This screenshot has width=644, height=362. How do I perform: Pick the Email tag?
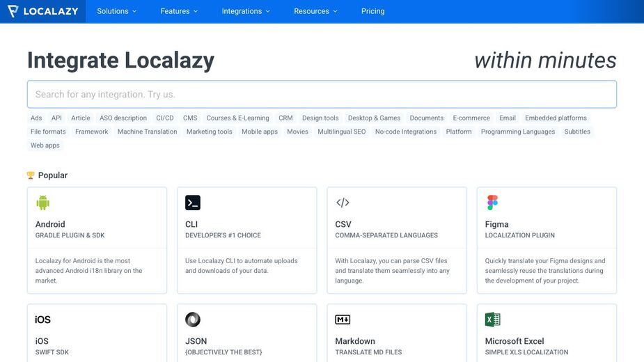508,118
